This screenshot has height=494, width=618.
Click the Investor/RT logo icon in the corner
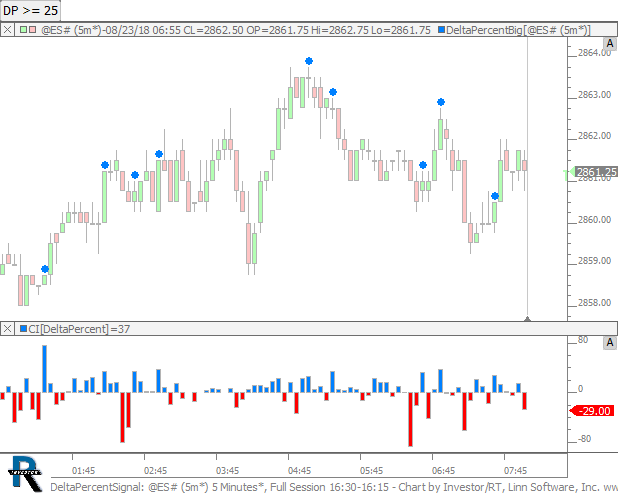24,473
